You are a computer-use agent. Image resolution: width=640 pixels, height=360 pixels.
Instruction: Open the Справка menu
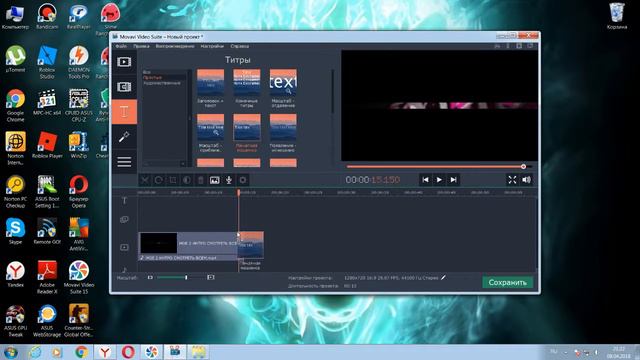[x=240, y=46]
